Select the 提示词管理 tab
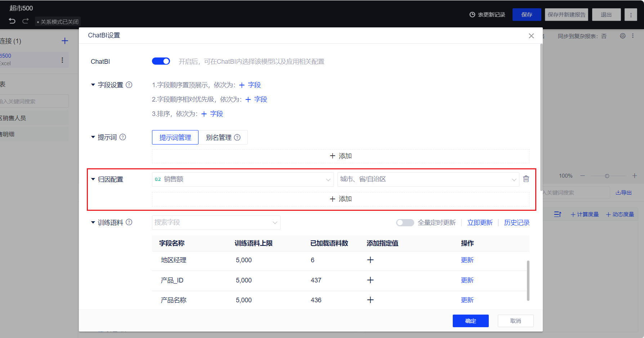 (x=175, y=138)
